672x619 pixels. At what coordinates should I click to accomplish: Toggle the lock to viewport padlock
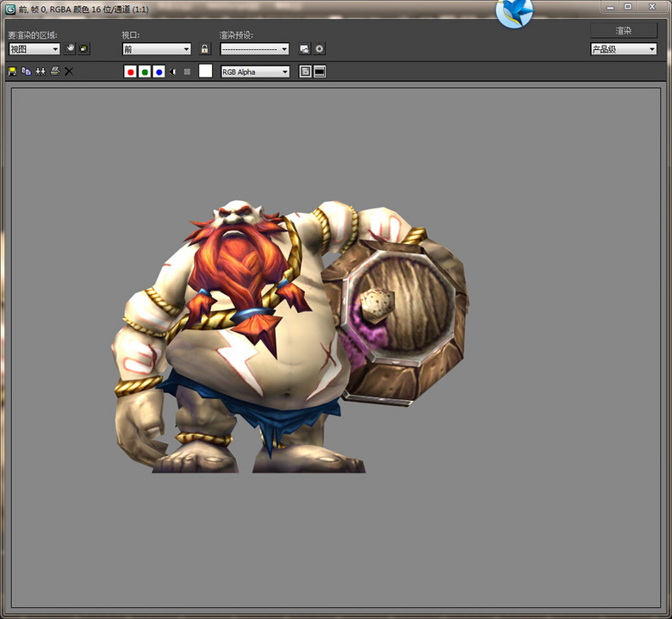pos(205,49)
